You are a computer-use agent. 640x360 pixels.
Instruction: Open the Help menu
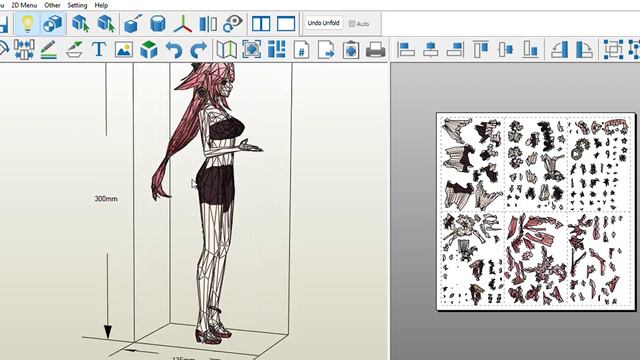click(101, 5)
